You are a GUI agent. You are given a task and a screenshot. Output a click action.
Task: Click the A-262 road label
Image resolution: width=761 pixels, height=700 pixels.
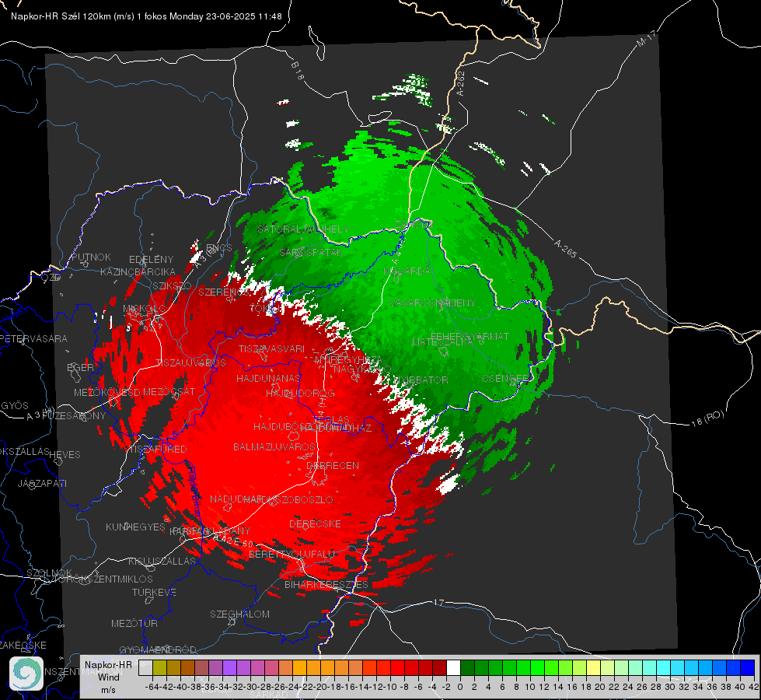[461, 83]
